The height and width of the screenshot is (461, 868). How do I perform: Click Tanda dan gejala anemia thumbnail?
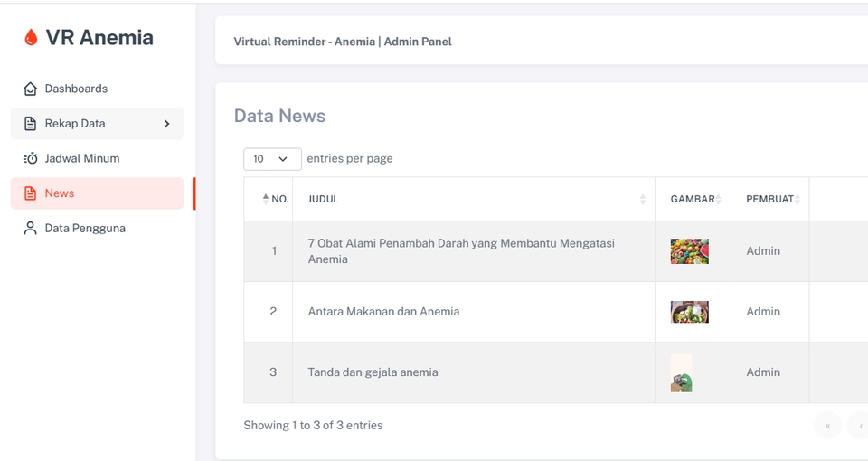pos(682,372)
